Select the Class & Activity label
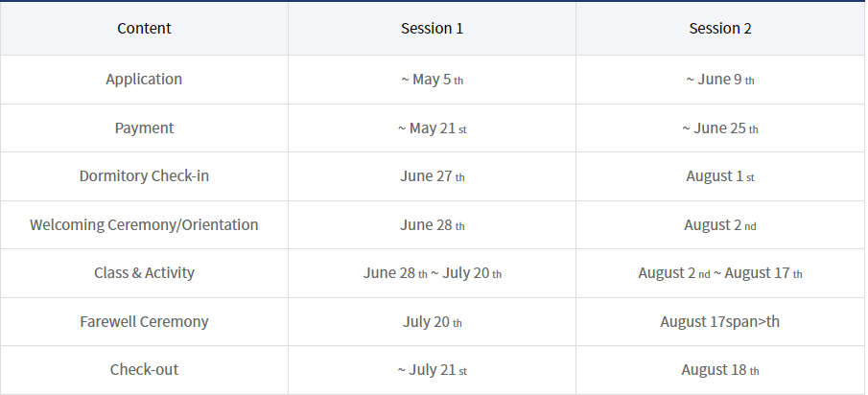The image size is (868, 395). [x=144, y=273]
